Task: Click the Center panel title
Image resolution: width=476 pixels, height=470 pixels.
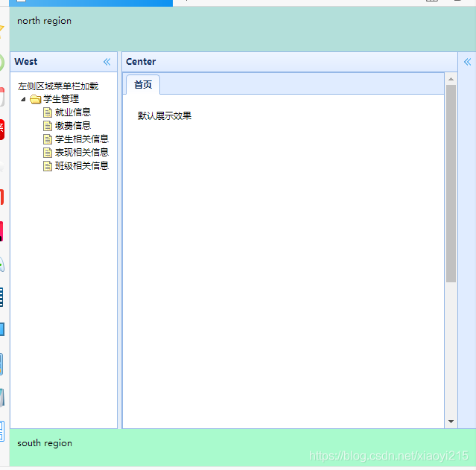Action: [141, 62]
